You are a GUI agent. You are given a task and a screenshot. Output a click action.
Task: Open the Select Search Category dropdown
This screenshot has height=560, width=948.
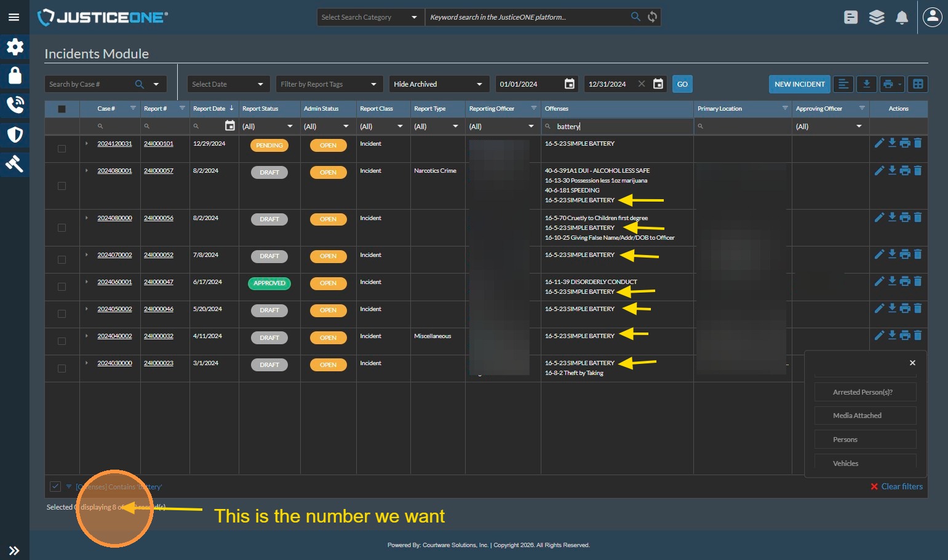pyautogui.click(x=369, y=17)
